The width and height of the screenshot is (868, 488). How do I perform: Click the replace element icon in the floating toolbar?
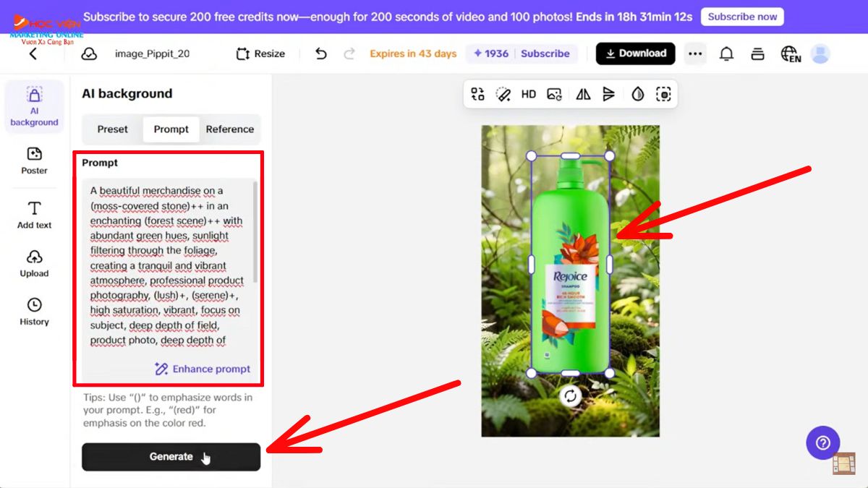tap(477, 94)
